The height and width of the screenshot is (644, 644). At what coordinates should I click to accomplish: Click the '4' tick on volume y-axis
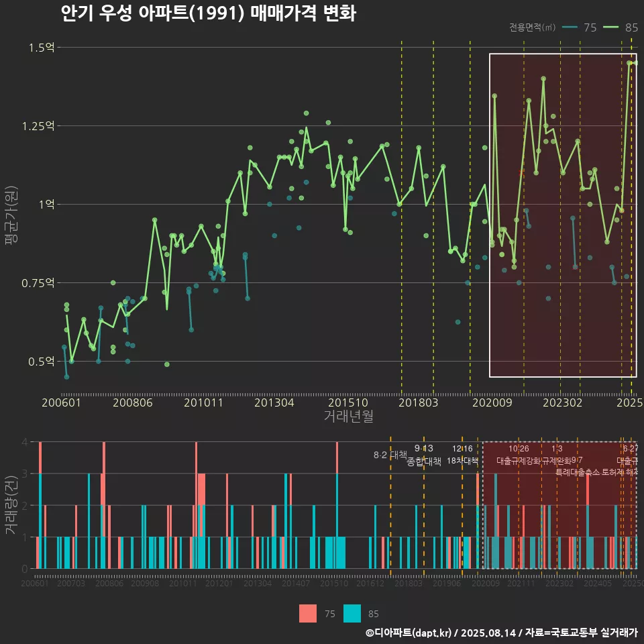[25, 442]
